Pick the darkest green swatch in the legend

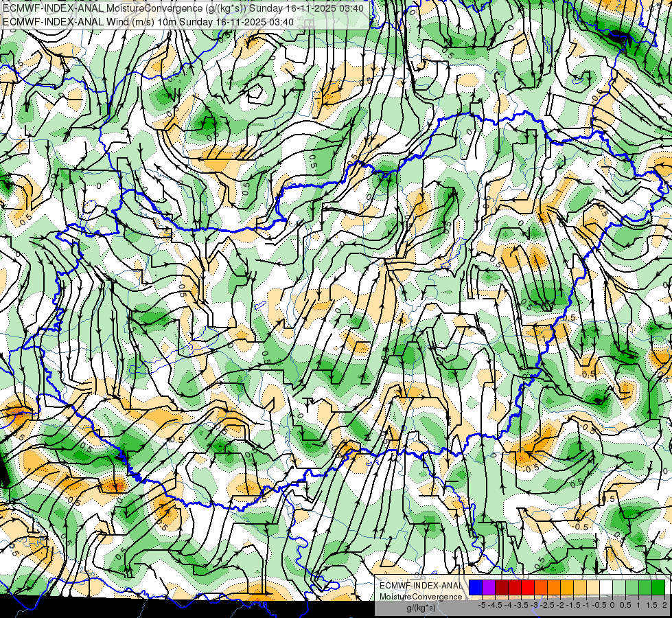[x=658, y=588]
